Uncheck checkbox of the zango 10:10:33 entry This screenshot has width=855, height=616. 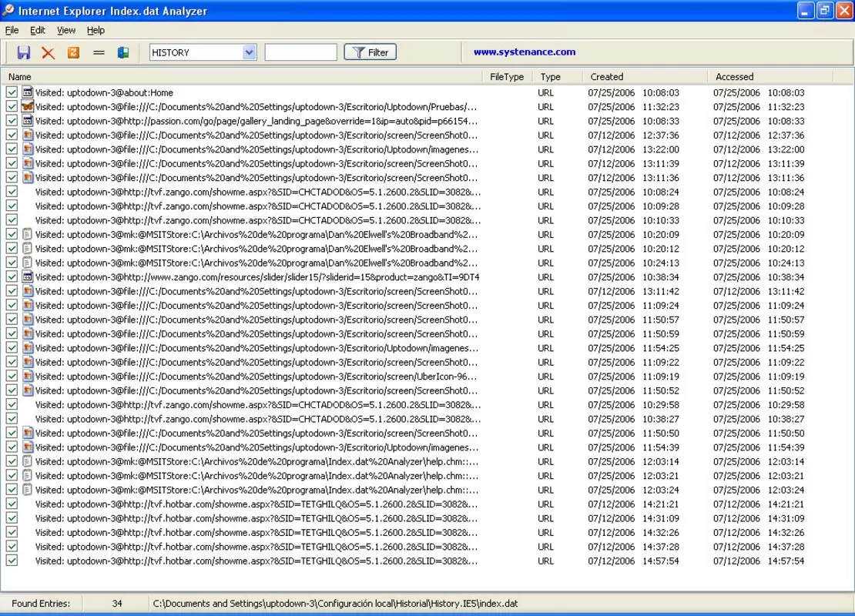tap(12, 220)
